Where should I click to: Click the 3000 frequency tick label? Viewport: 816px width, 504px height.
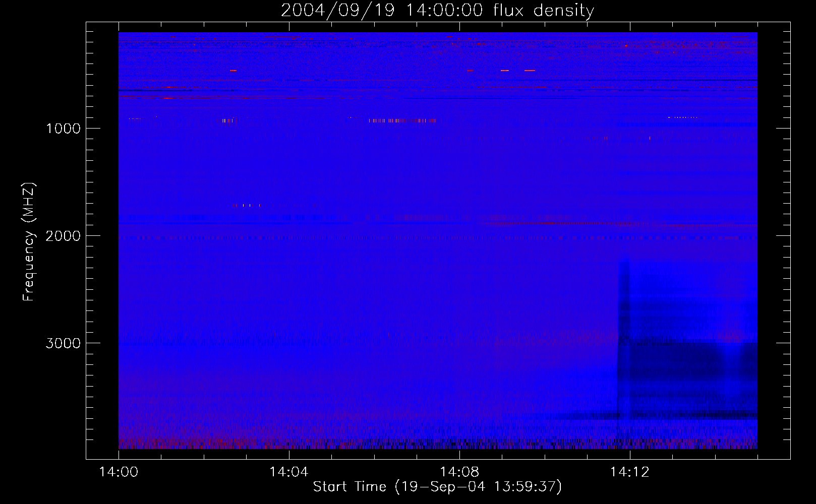click(x=63, y=343)
